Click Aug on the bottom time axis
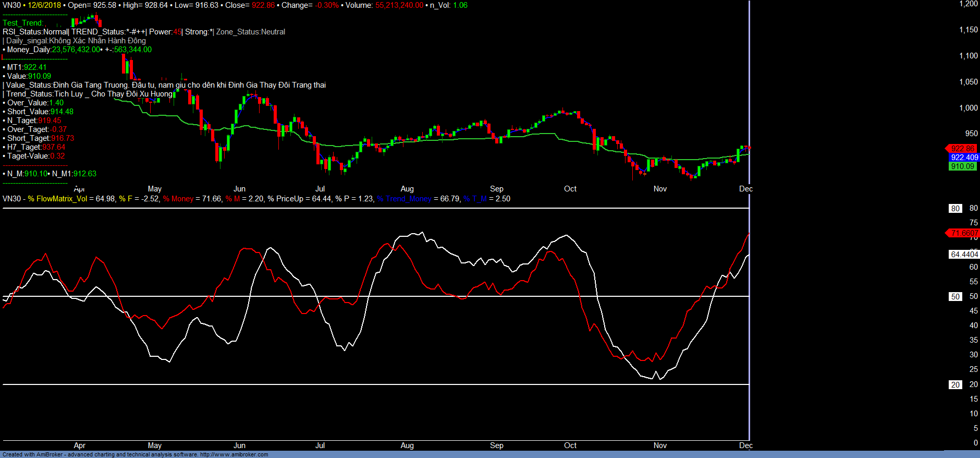 point(407,445)
